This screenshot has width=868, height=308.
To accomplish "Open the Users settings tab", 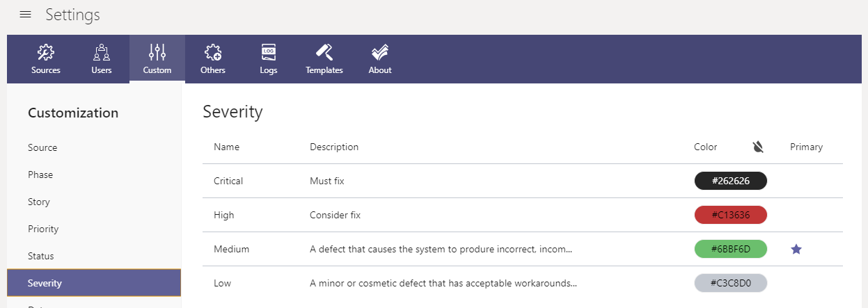I will (x=102, y=59).
